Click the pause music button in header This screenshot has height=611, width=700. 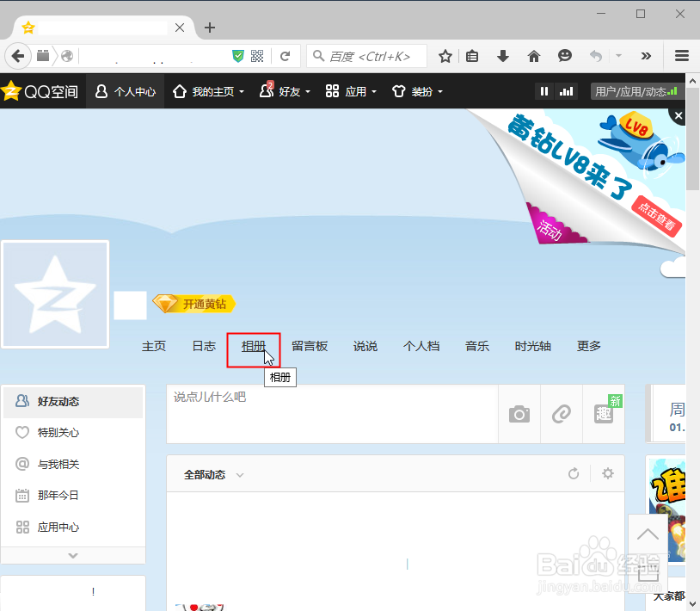544,91
